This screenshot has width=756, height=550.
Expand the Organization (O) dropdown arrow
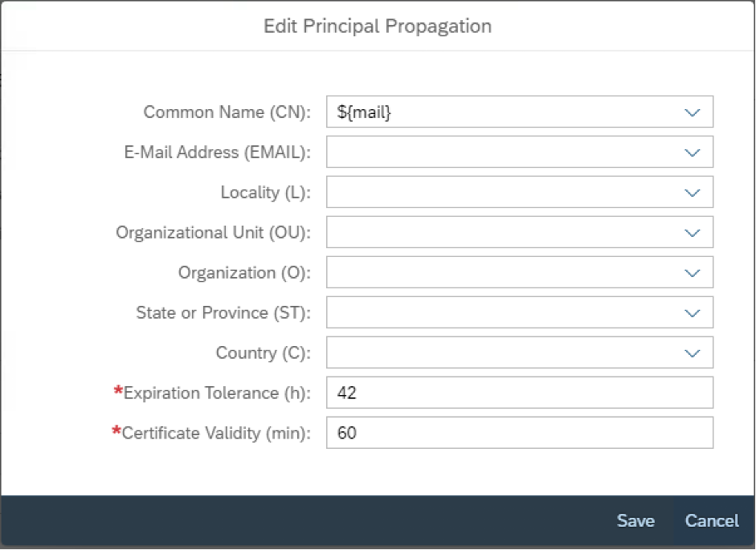coord(693,272)
